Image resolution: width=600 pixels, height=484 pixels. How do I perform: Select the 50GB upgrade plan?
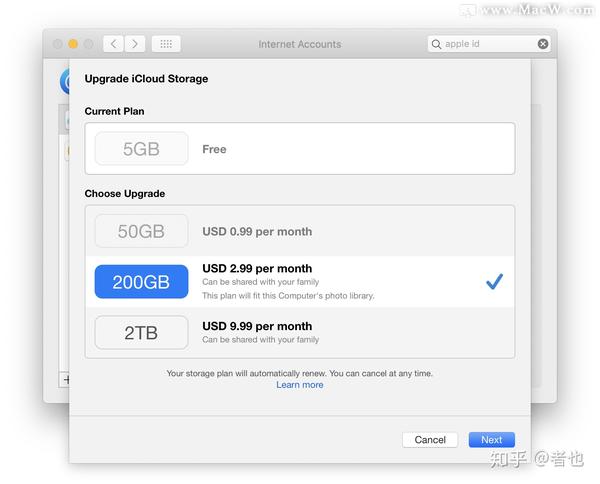[x=300, y=231]
